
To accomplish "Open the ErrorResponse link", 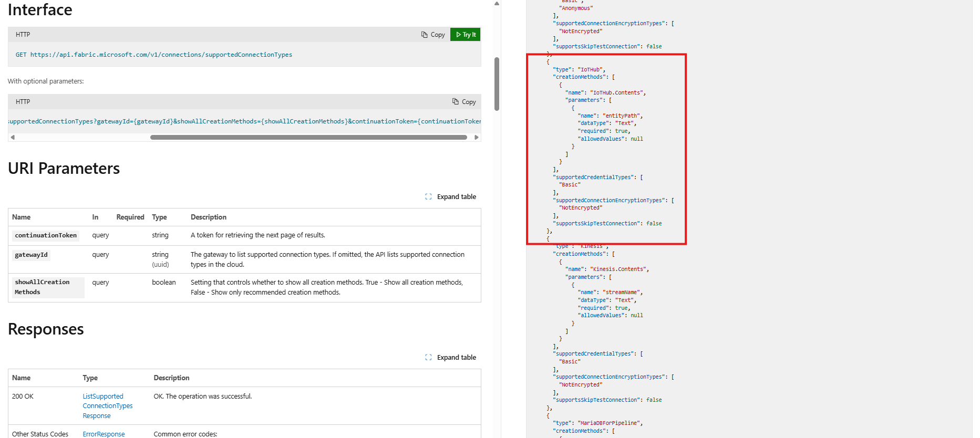I will [x=104, y=434].
